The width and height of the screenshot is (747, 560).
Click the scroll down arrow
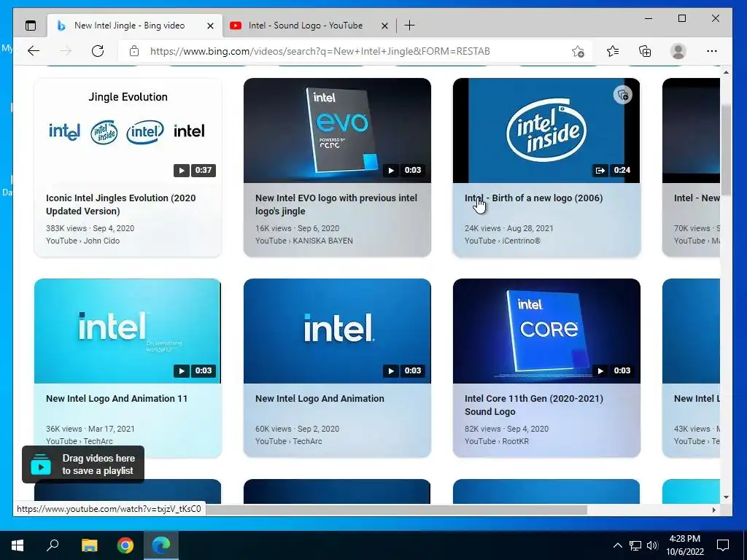726,497
